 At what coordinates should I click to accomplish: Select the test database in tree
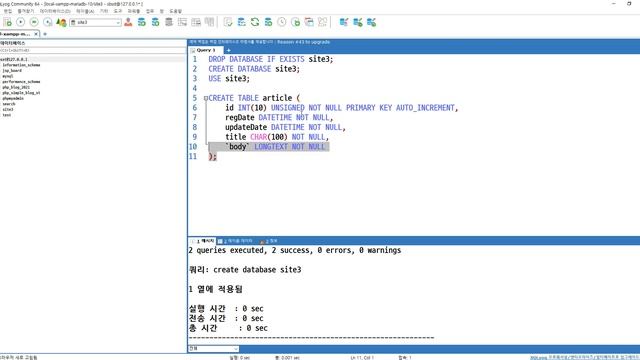pos(7,115)
